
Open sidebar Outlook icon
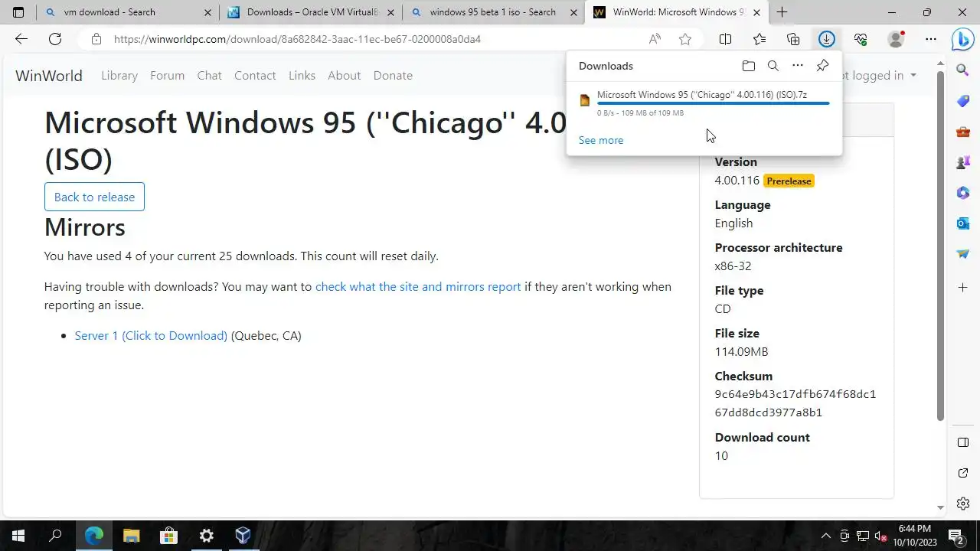coord(963,223)
